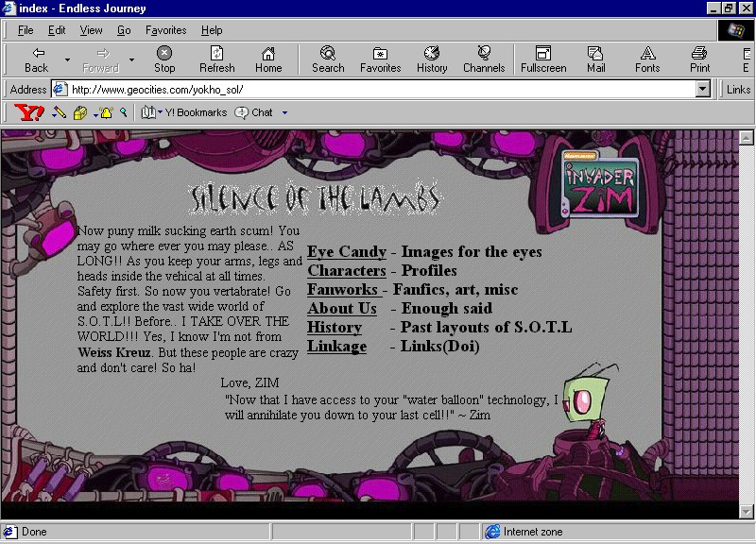Click the bold "Weiss Kreuz" text
Image resolution: width=756 pixels, height=544 pixels.
pyautogui.click(x=114, y=352)
